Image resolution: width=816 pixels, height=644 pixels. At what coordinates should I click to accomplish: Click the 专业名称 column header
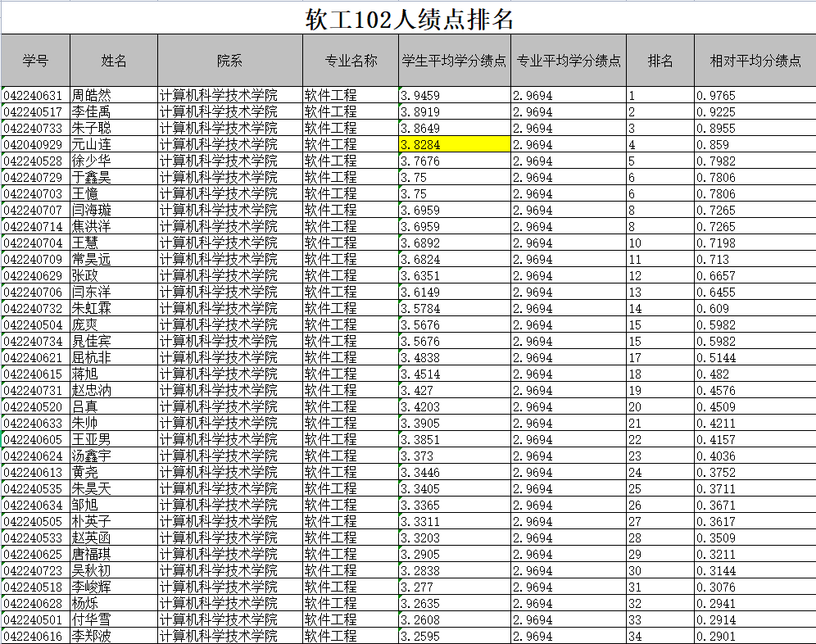tap(350, 61)
